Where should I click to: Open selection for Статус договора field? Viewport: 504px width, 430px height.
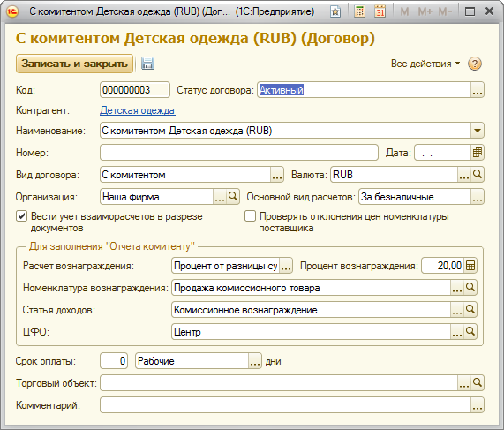point(478,90)
